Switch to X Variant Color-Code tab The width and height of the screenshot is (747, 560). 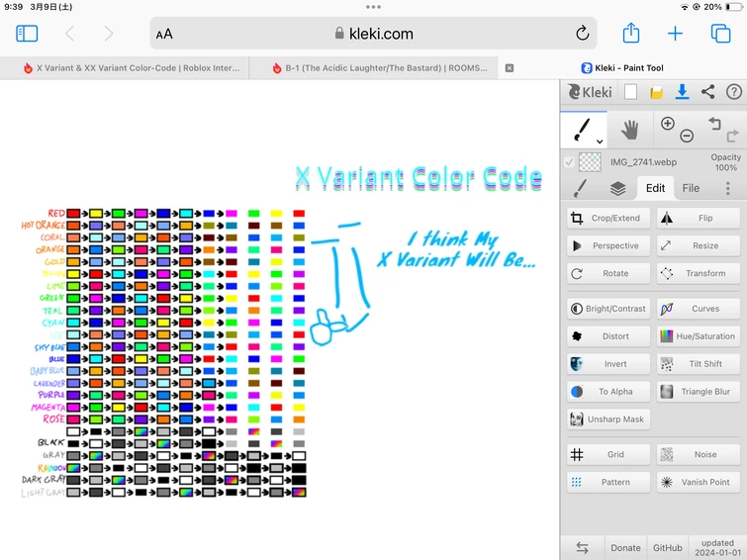[x=132, y=68]
